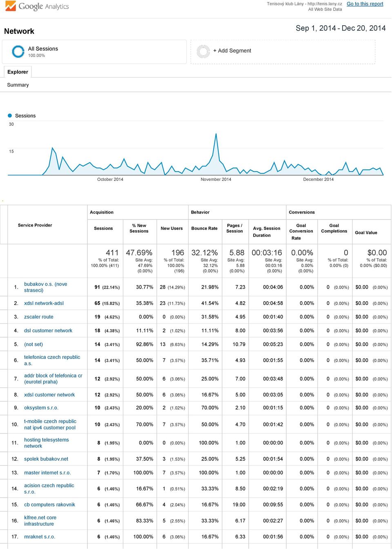Click the All Sessions segment circle icon
Viewport: 392px width, 549px height.
(x=18, y=51)
